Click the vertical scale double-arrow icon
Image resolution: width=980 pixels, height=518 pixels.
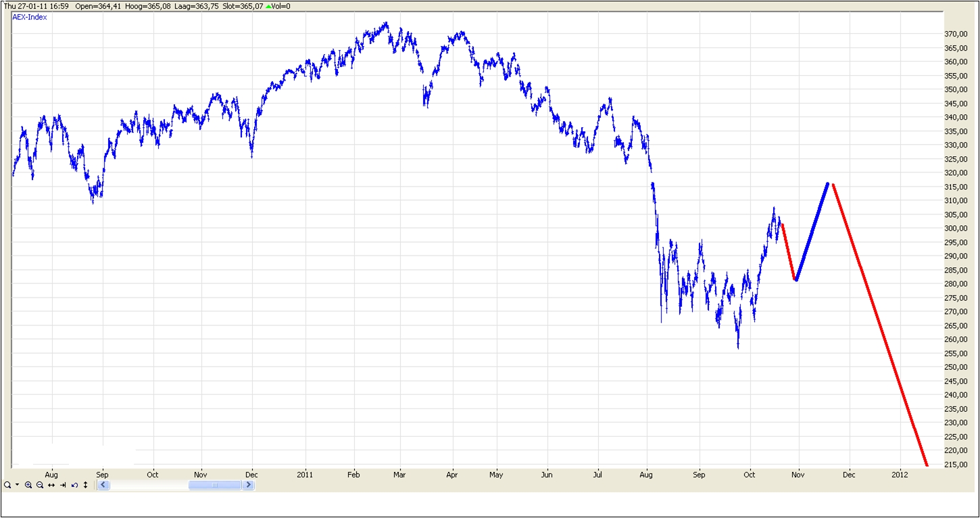click(x=86, y=486)
